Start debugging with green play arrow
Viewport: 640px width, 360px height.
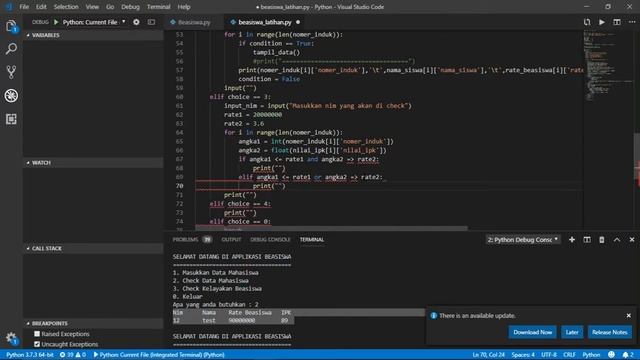(x=56, y=22)
